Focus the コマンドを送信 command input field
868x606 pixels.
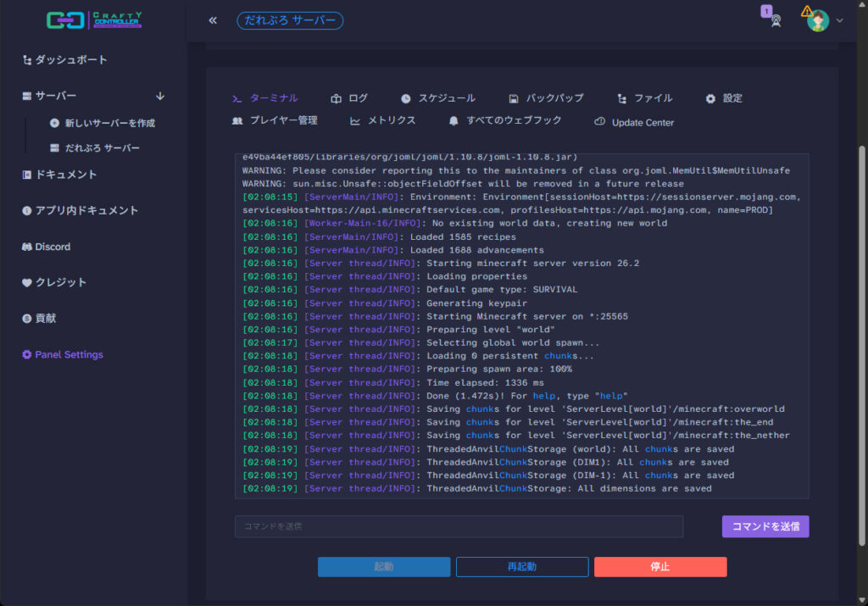(x=459, y=526)
